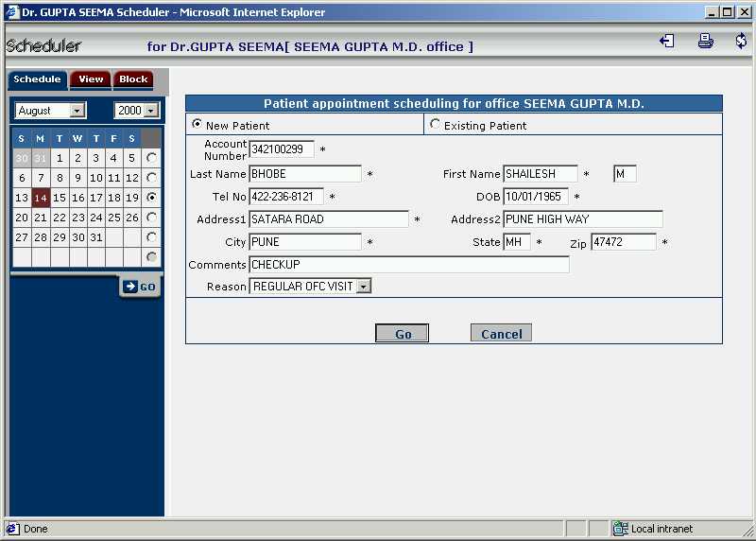Select week radio for row starting 20
756x541 pixels.
151,218
